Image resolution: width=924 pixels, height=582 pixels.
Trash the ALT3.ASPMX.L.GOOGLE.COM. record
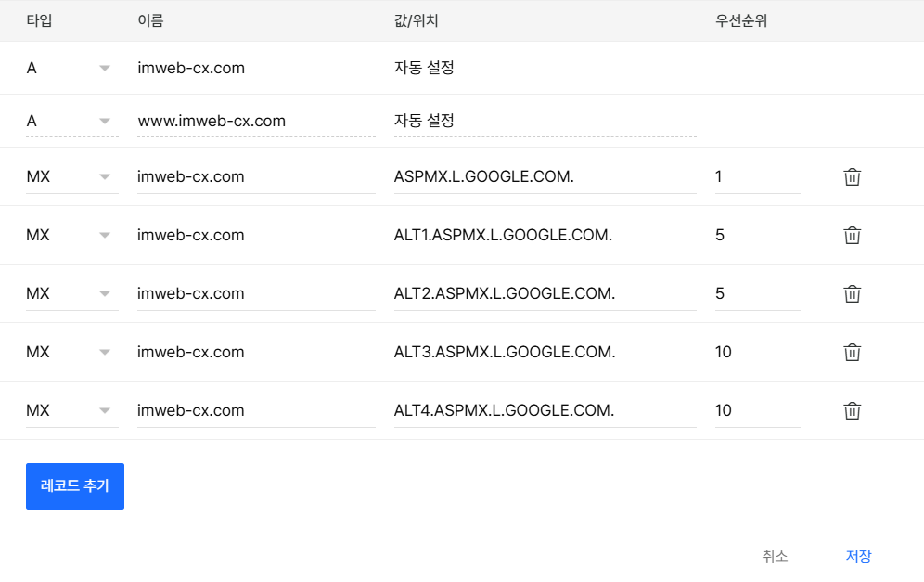[x=852, y=352]
